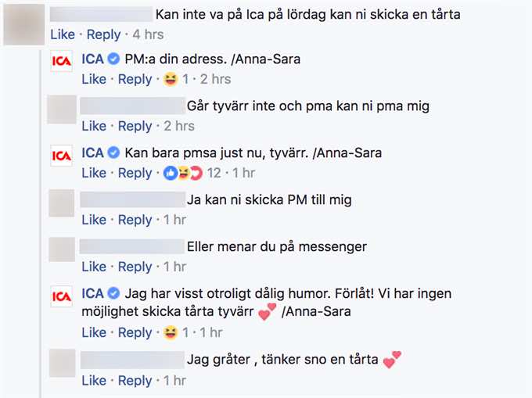Screen dimensions: 532x398
Task: Click ICA logo beside 'dålig humor' reply
Action: point(61,296)
